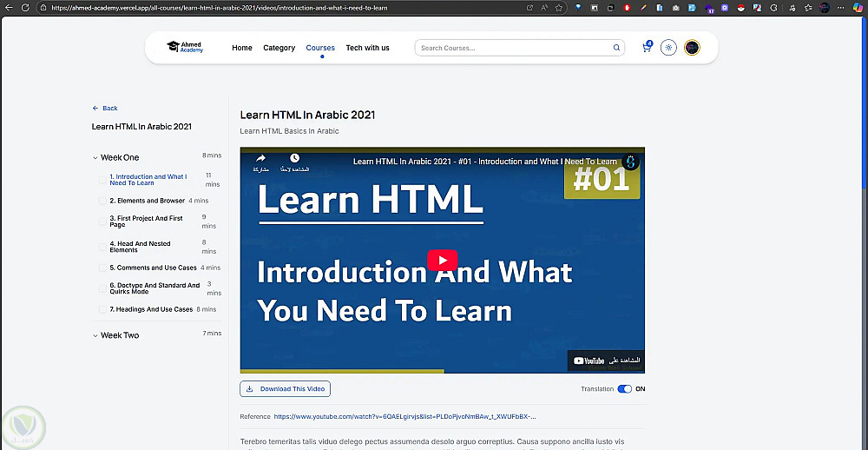Viewport: 868px width, 450px height.
Task: Open lesson 2. Elements and Browser
Action: (x=147, y=201)
